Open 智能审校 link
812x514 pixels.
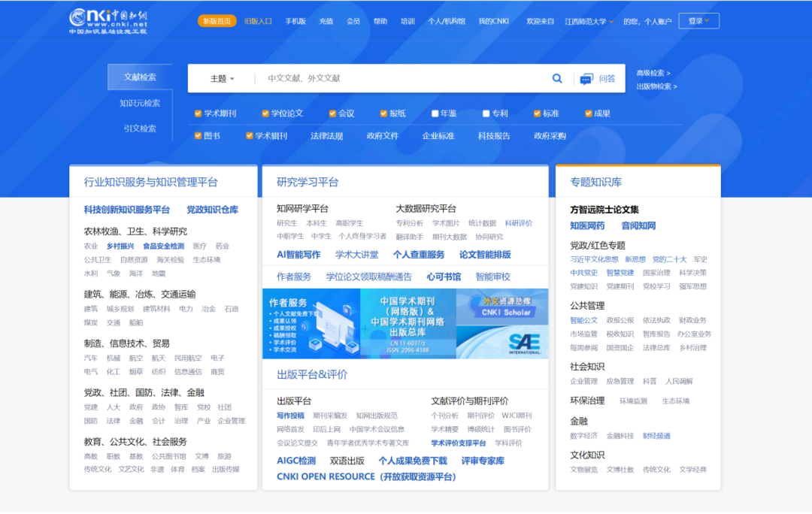[493, 277]
